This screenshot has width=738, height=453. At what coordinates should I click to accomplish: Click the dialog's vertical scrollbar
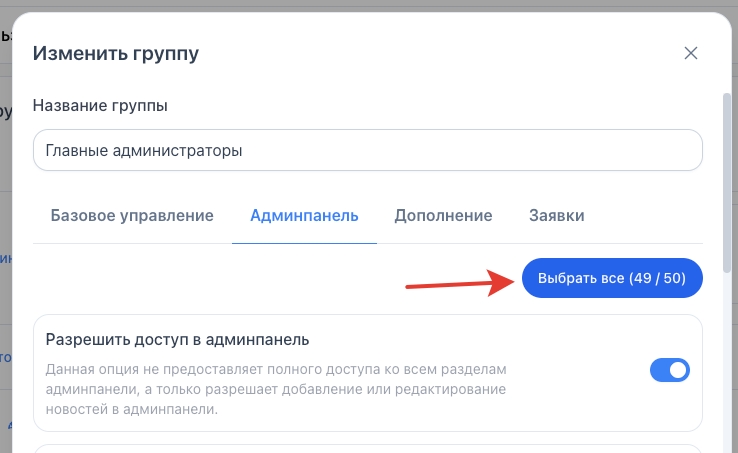click(727, 170)
